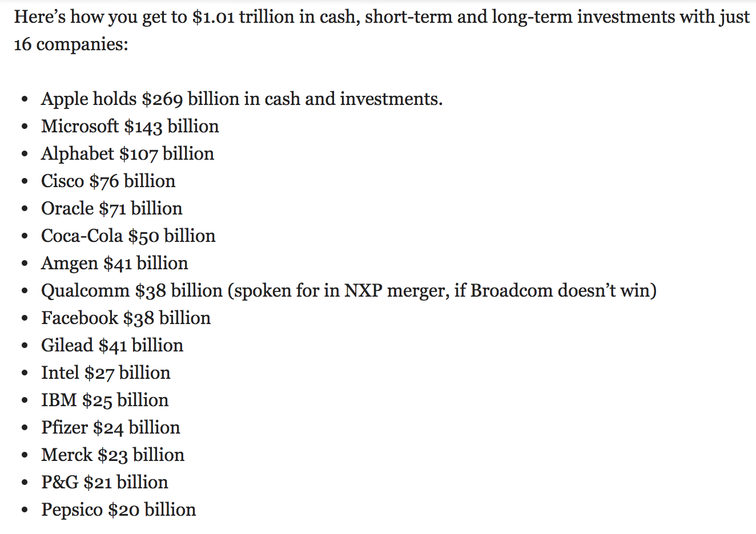Click the "16 companies:" text

71,44
